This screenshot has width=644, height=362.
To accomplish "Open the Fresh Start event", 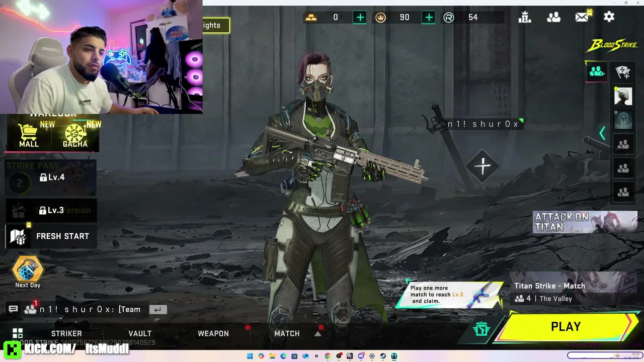I will pyautogui.click(x=50, y=236).
